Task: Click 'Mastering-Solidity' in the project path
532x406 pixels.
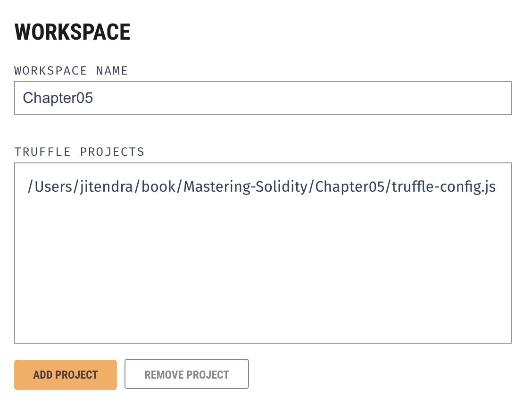Action: tap(246, 187)
